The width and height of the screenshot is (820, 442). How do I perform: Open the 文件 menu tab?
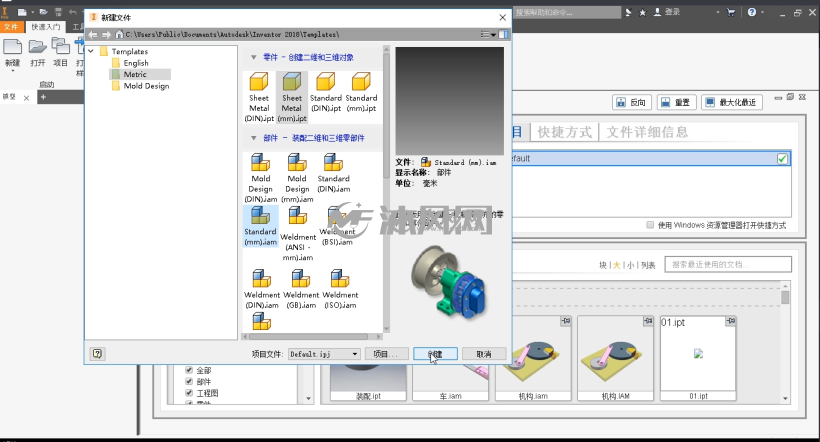(x=11, y=27)
